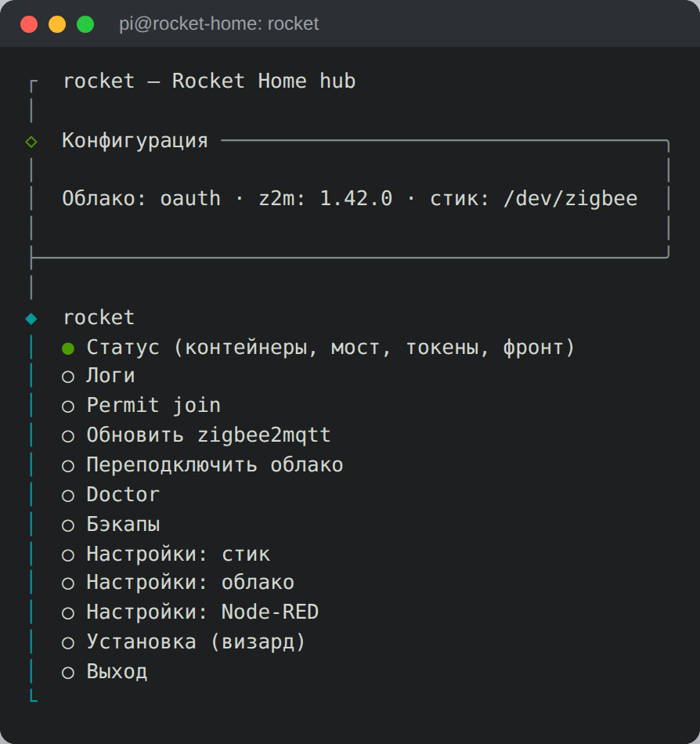Choose the Логи menu entry

tap(98, 376)
